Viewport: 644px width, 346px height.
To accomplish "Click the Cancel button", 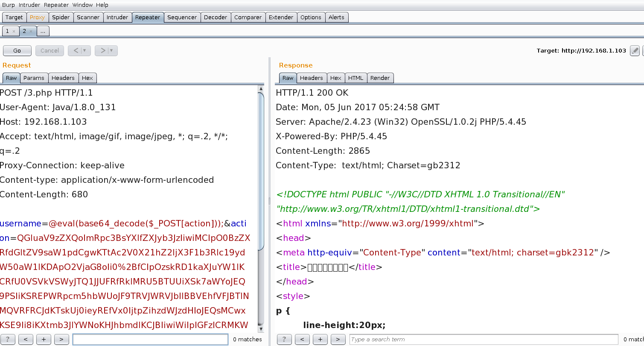I will pyautogui.click(x=50, y=50).
